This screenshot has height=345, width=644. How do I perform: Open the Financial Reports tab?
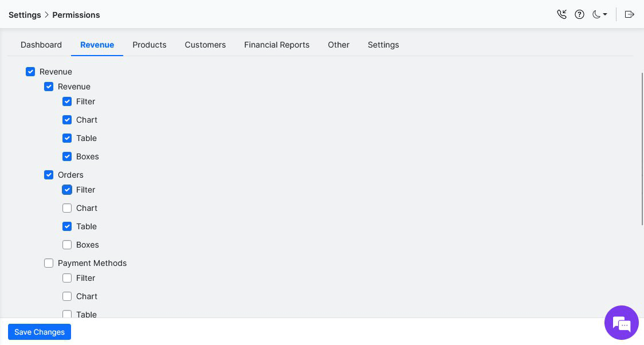pyautogui.click(x=277, y=45)
